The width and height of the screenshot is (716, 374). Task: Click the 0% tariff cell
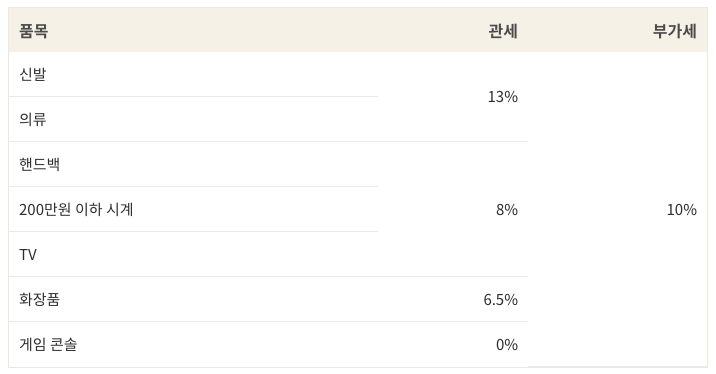tap(506, 344)
